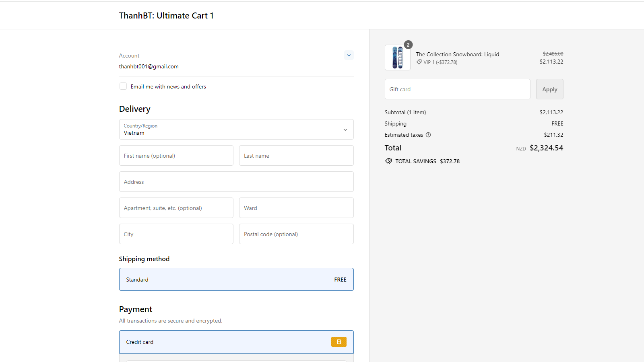Click the Address input field

click(x=236, y=181)
